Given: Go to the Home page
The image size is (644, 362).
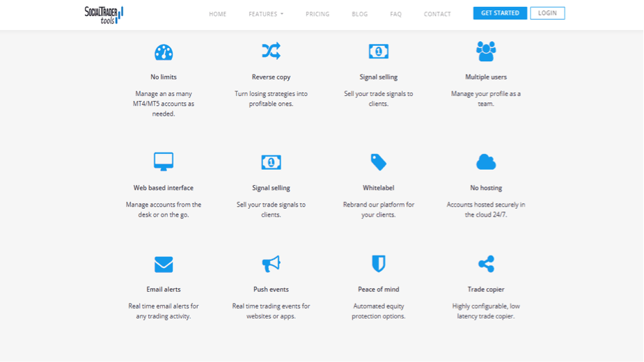Looking at the screenshot, I should click(218, 14).
